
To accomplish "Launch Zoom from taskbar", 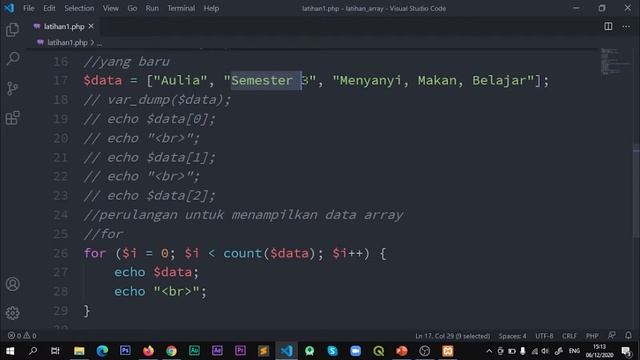I will pyautogui.click(x=356, y=351).
